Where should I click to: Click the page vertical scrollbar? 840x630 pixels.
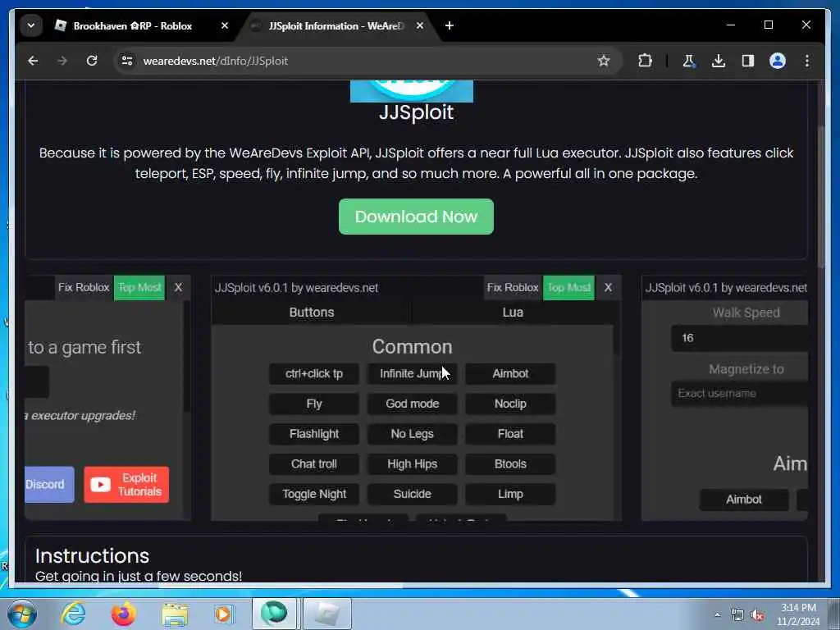822,195
